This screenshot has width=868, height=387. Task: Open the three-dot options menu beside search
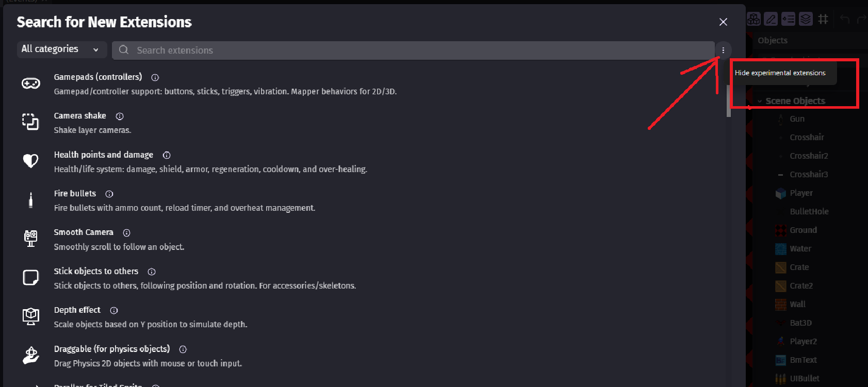pyautogui.click(x=723, y=50)
